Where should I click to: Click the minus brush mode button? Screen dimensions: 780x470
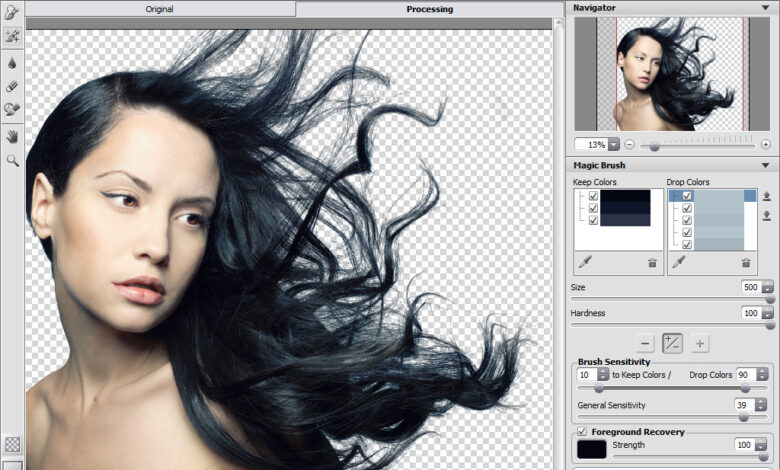pos(645,343)
